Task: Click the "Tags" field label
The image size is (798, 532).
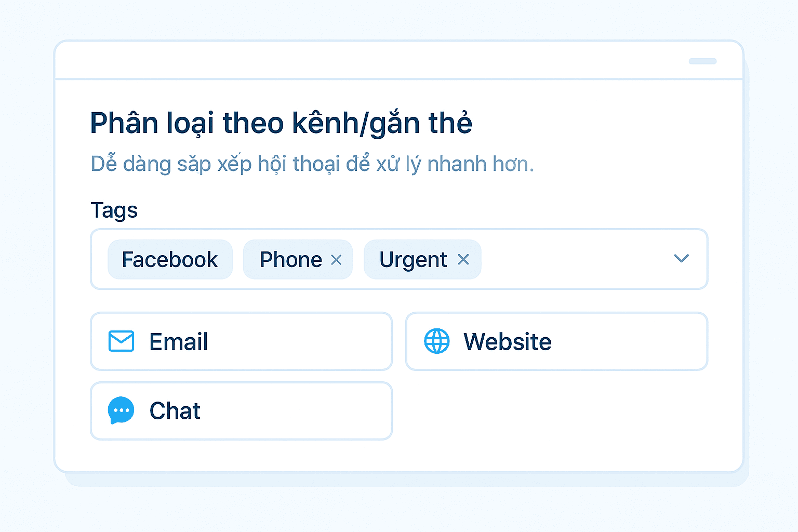Action: click(x=114, y=210)
